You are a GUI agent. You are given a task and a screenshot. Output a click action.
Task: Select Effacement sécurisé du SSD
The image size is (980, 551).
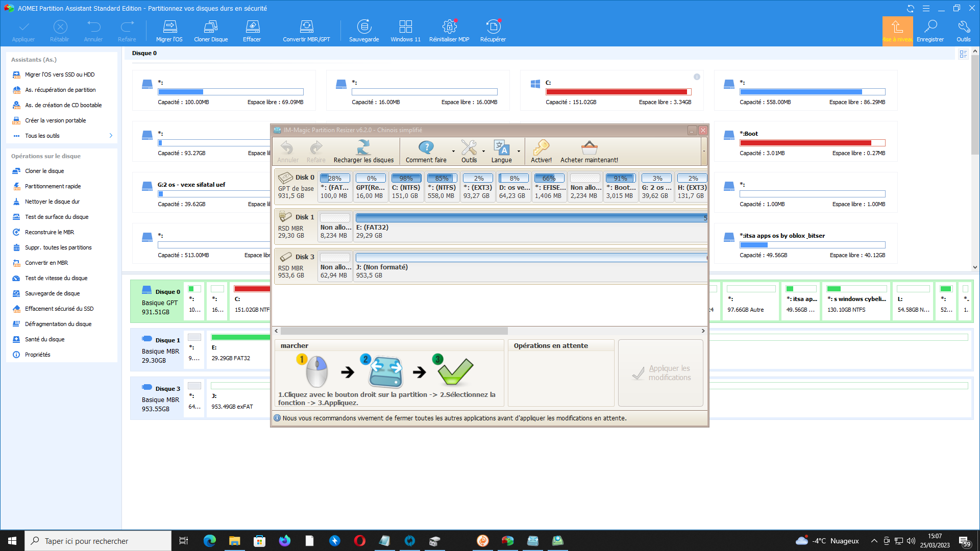point(59,309)
